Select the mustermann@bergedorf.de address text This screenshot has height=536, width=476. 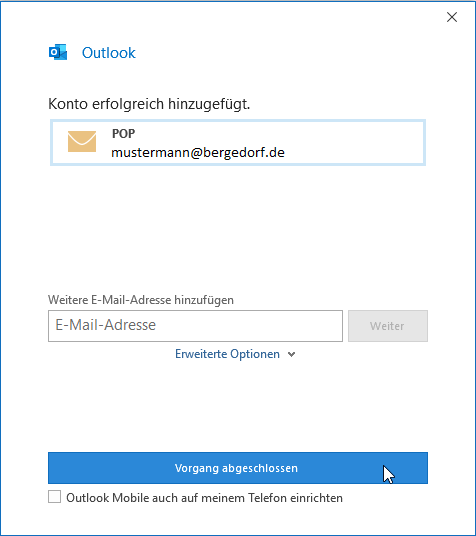click(198, 152)
